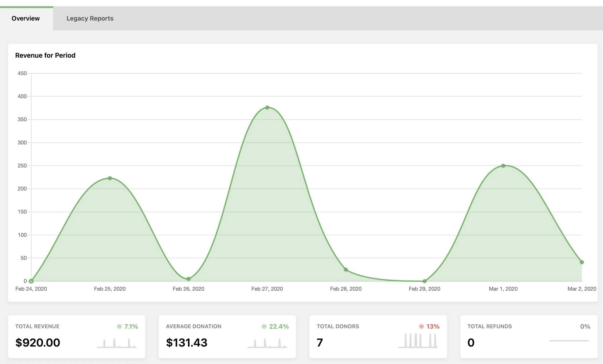Click the Feb 25, 2020 data point
This screenshot has height=364, width=603.
110,178
